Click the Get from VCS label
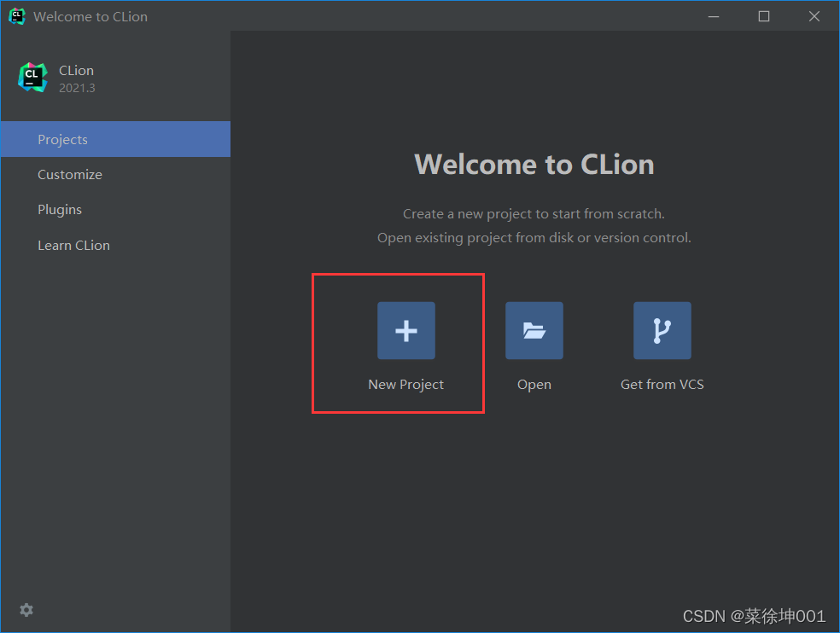The height and width of the screenshot is (633, 840). pos(662,385)
